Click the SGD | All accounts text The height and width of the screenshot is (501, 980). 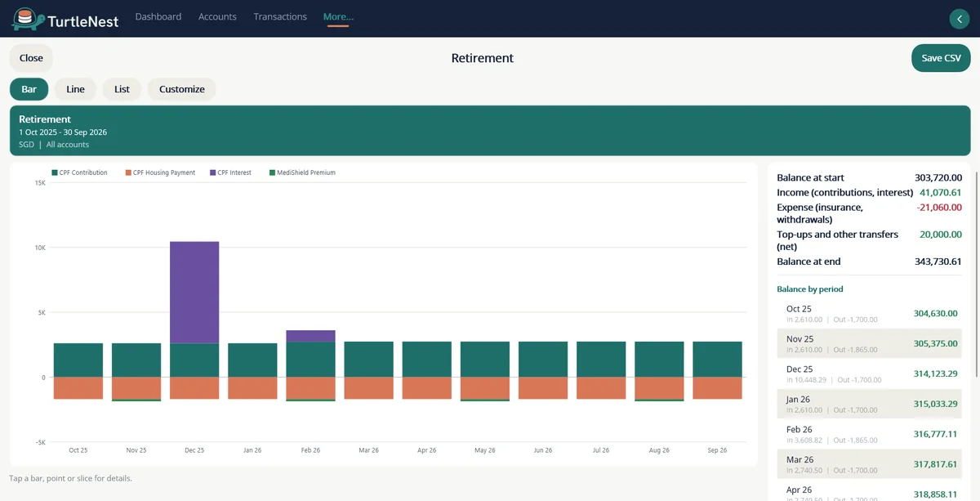click(x=54, y=145)
